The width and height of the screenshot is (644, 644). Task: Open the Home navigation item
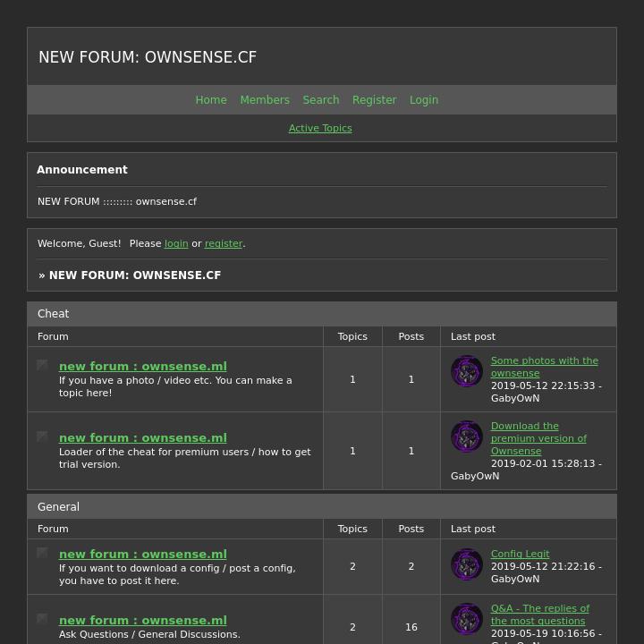tap(211, 100)
